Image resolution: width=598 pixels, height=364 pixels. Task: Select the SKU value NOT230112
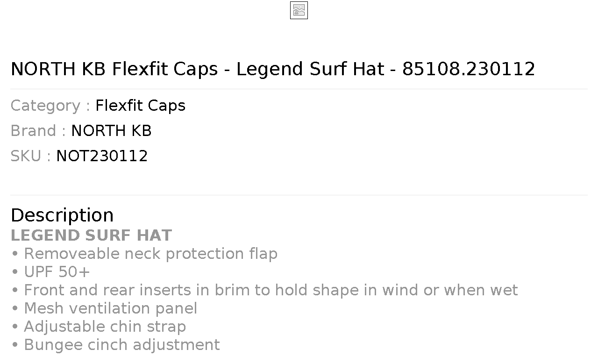[102, 156]
